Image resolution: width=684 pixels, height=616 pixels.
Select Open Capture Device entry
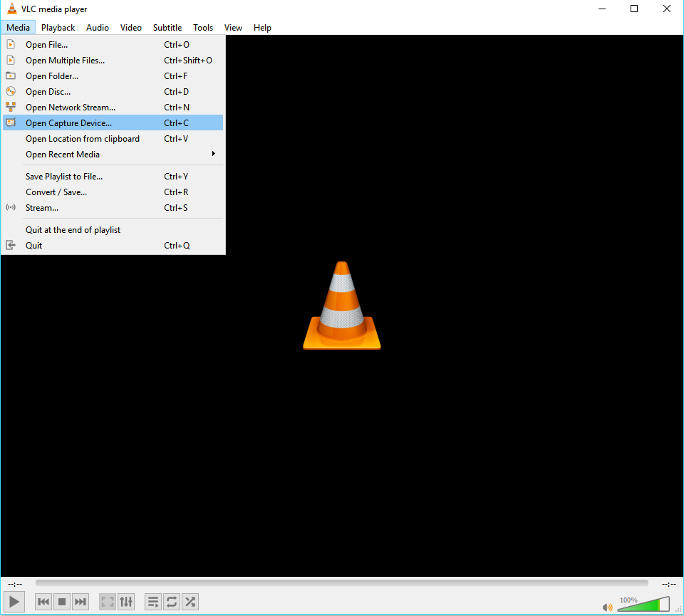[69, 123]
